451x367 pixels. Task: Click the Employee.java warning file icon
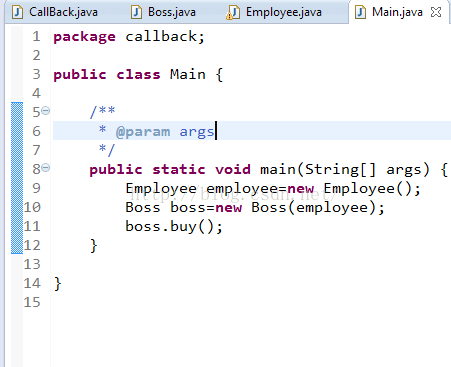pyautogui.click(x=233, y=13)
